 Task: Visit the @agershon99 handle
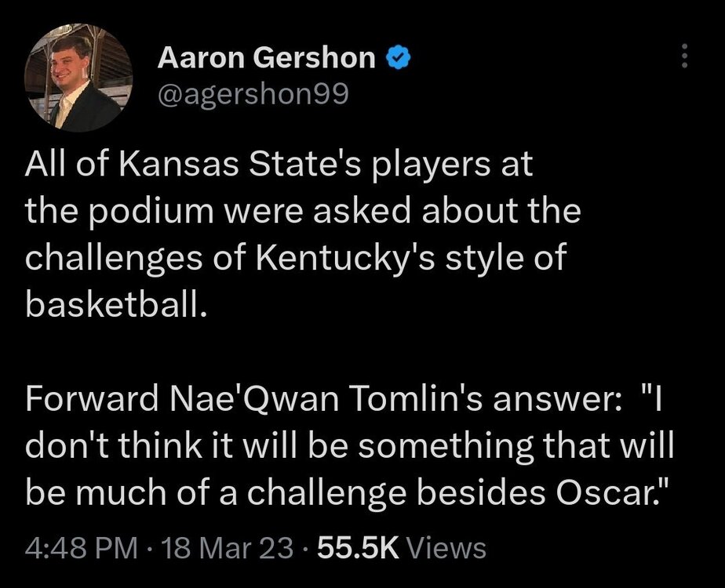[253, 95]
